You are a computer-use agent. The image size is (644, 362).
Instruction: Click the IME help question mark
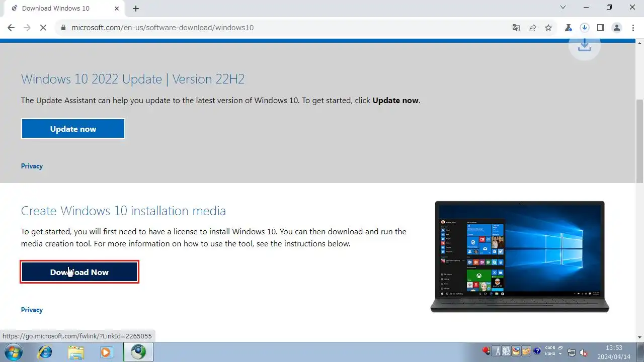pos(537,351)
